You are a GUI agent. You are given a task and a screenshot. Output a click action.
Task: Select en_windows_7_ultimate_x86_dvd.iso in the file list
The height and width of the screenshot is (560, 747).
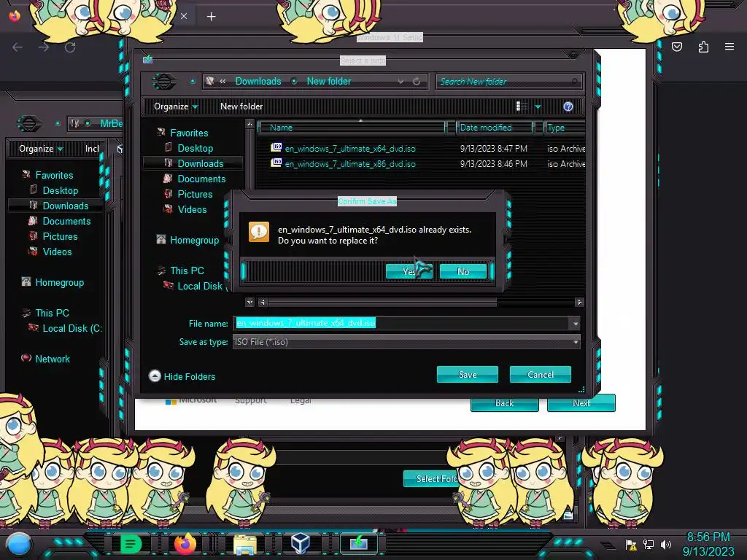(x=350, y=164)
